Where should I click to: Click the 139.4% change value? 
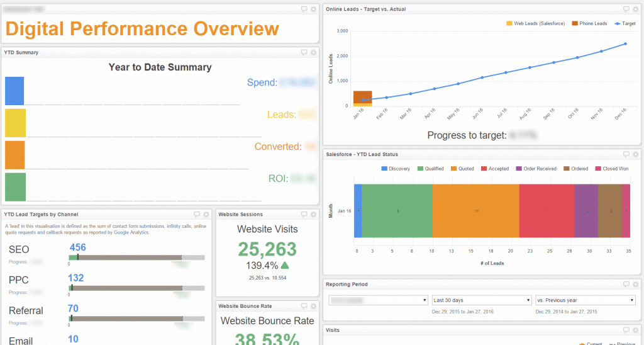[x=262, y=265]
